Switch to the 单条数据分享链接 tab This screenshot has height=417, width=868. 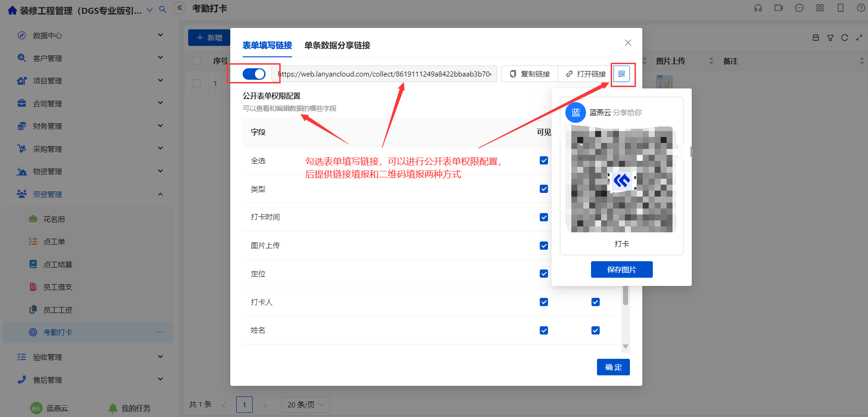[x=337, y=45]
